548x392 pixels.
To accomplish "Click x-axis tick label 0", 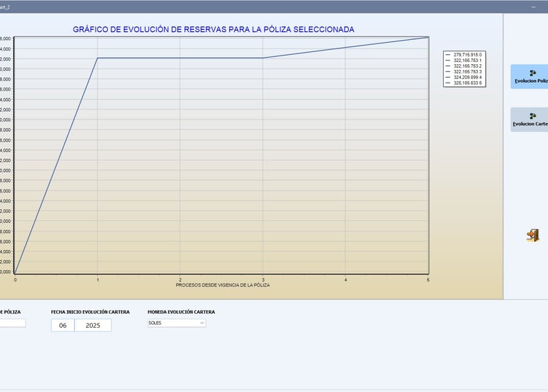I will [x=15, y=280].
